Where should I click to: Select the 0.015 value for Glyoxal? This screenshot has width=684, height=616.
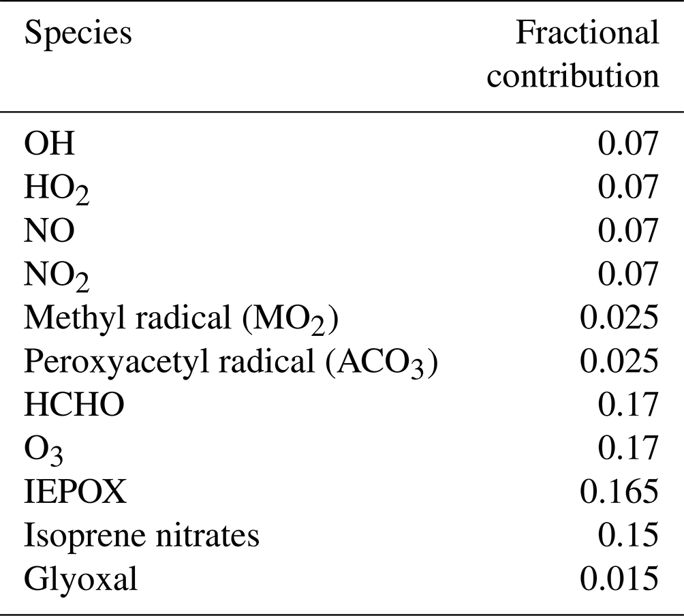[619, 579]
